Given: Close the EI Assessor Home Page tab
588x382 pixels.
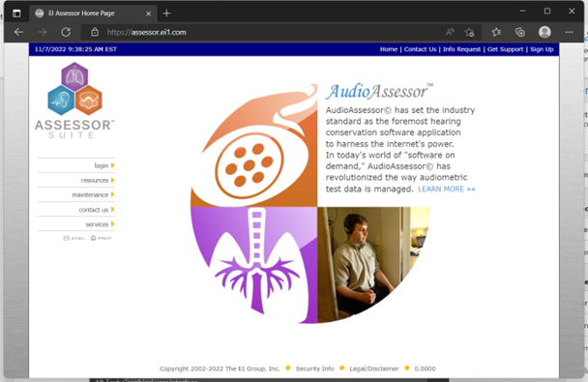Looking at the screenshot, I should pyautogui.click(x=149, y=14).
